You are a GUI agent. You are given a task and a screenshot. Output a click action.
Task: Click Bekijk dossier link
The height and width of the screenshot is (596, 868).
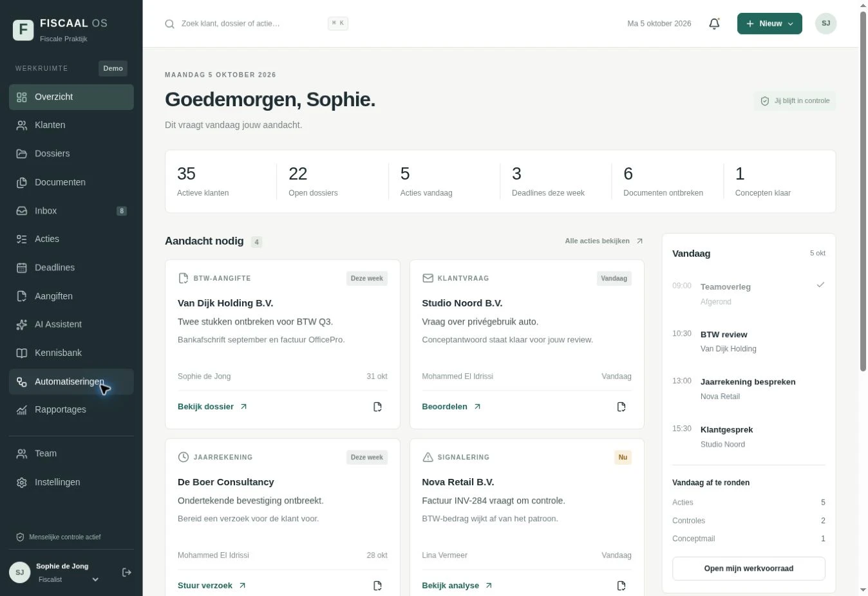pos(212,407)
